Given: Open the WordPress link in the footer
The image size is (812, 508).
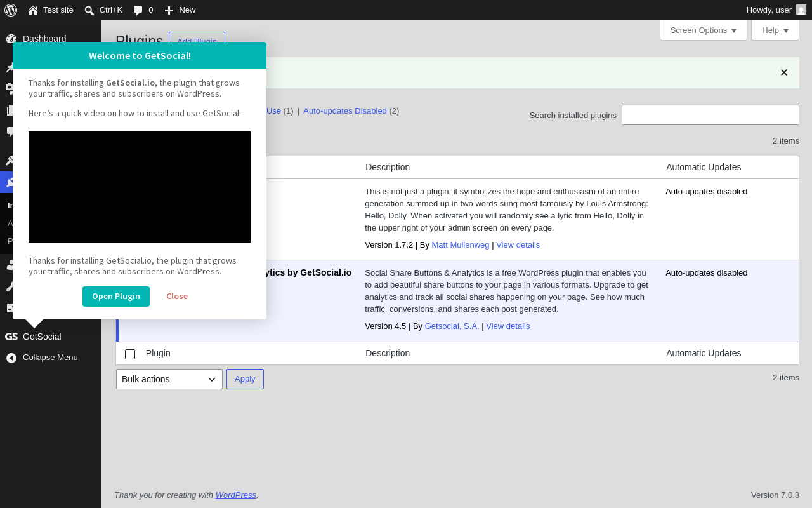Looking at the screenshot, I should [236, 495].
